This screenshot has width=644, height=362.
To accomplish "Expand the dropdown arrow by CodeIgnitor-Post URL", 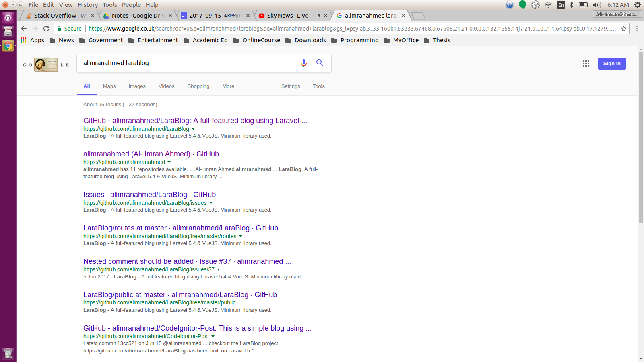I will (x=213, y=337).
